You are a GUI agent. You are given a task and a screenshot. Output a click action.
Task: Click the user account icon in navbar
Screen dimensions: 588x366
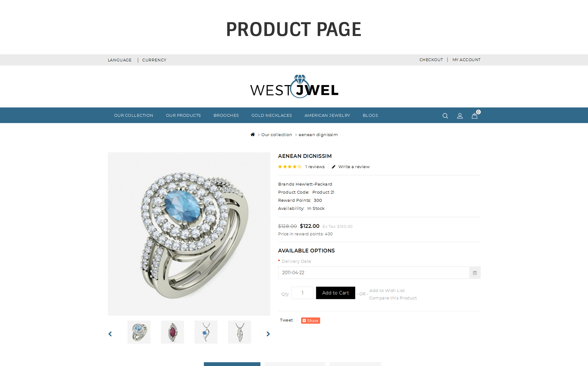coord(460,116)
